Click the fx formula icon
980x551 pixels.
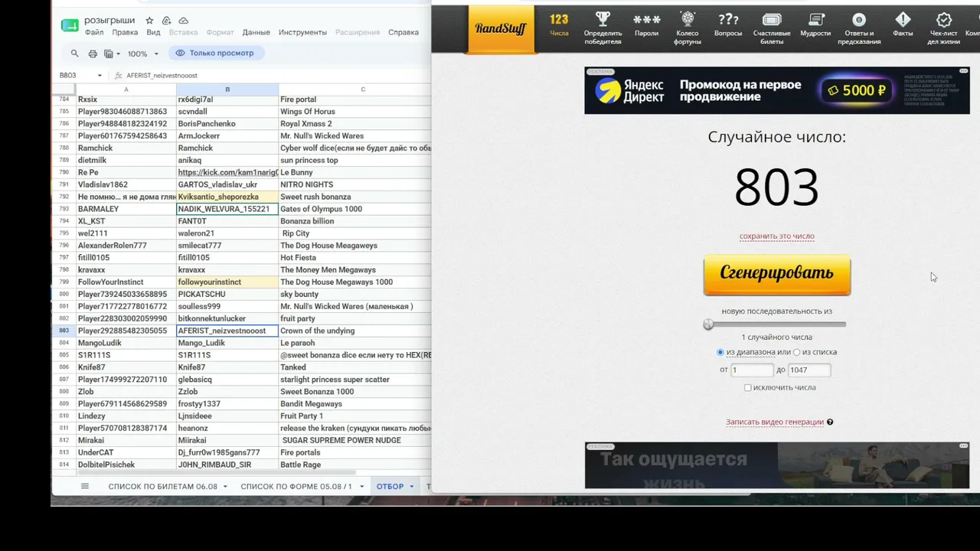(x=119, y=76)
